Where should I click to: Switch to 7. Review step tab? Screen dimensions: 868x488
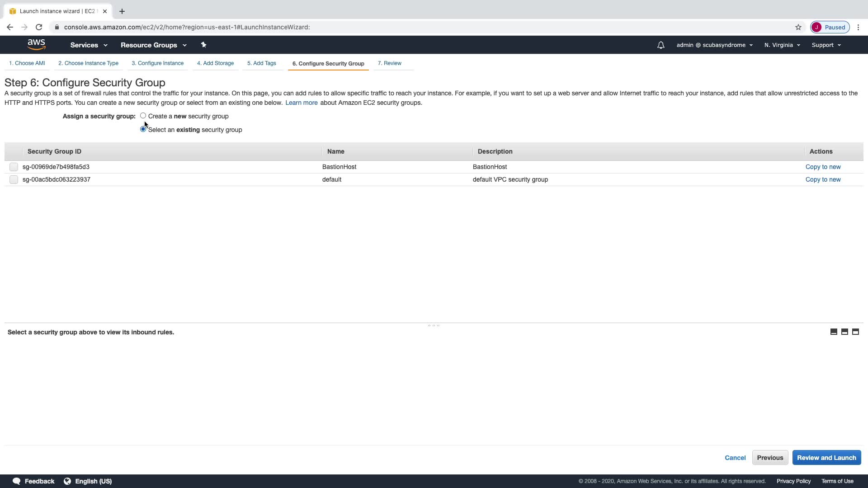tap(389, 63)
